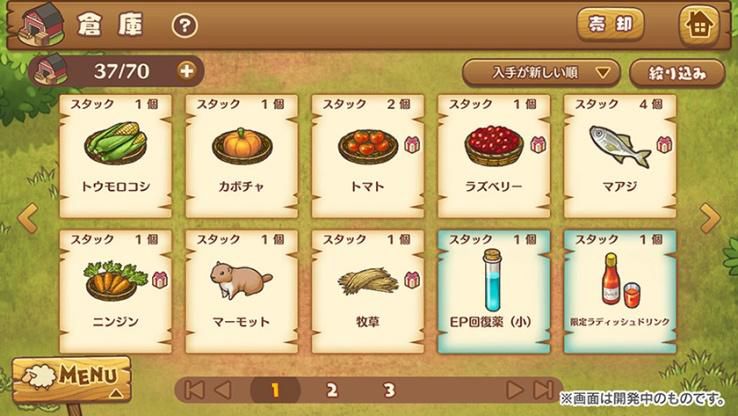Click the gift icon on the マアジ card
Viewport: 738px width, 416px height.
(664, 144)
